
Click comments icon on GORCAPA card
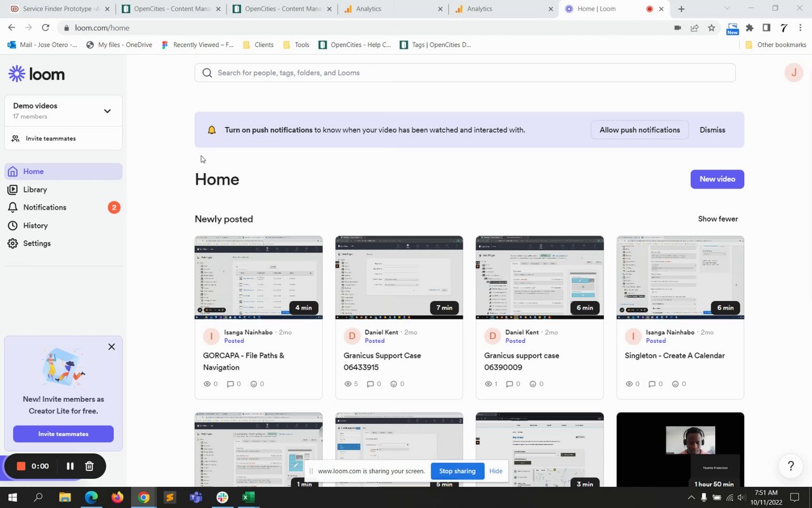pos(230,384)
